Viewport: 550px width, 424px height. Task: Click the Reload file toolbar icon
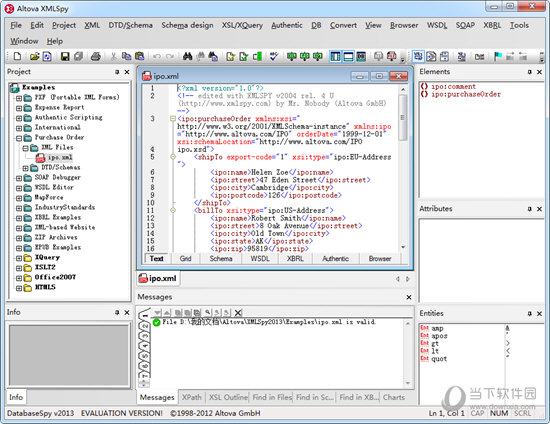47,56
